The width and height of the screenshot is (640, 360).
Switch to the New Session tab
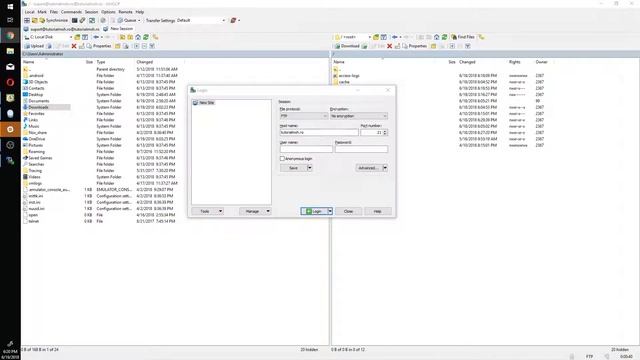[x=118, y=29]
